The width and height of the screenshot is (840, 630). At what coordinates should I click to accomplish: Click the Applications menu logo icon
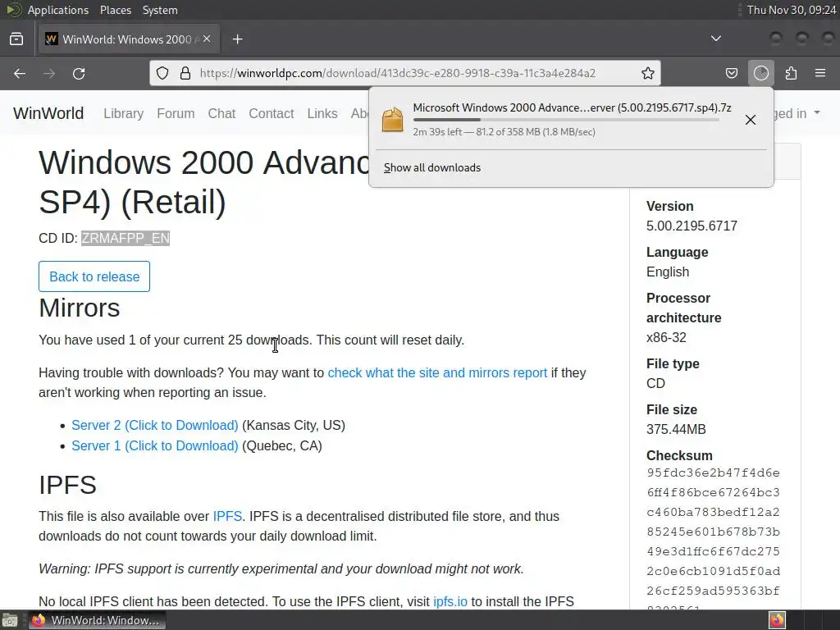[14, 10]
